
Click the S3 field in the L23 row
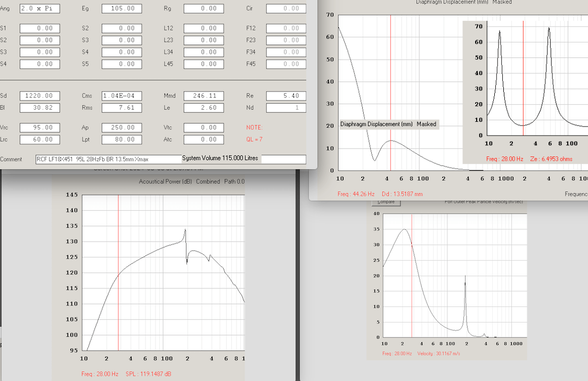coord(122,40)
